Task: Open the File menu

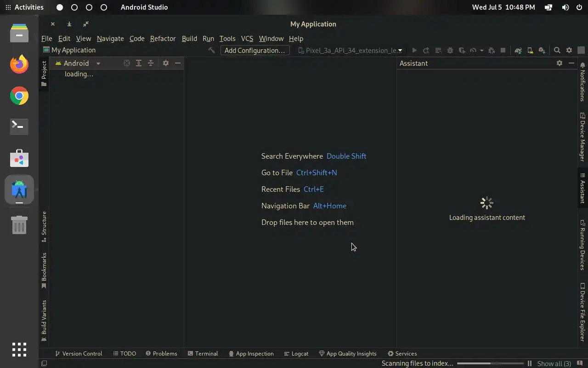Action: 47,38
